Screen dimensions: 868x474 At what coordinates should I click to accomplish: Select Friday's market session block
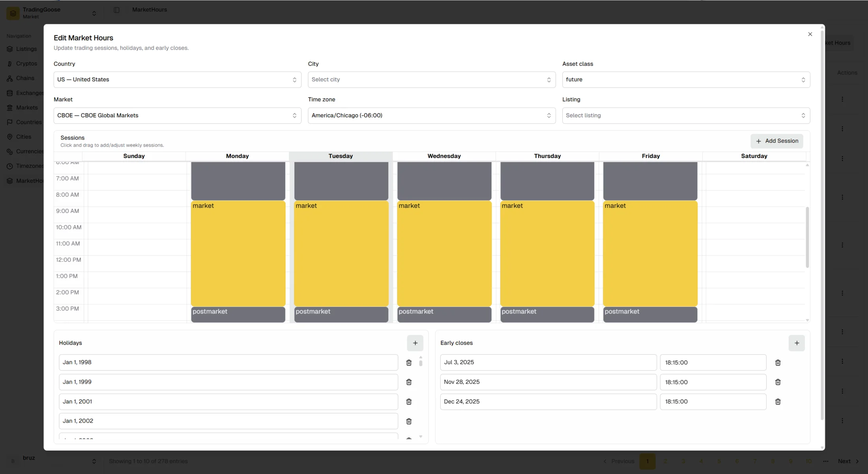pyautogui.click(x=650, y=254)
